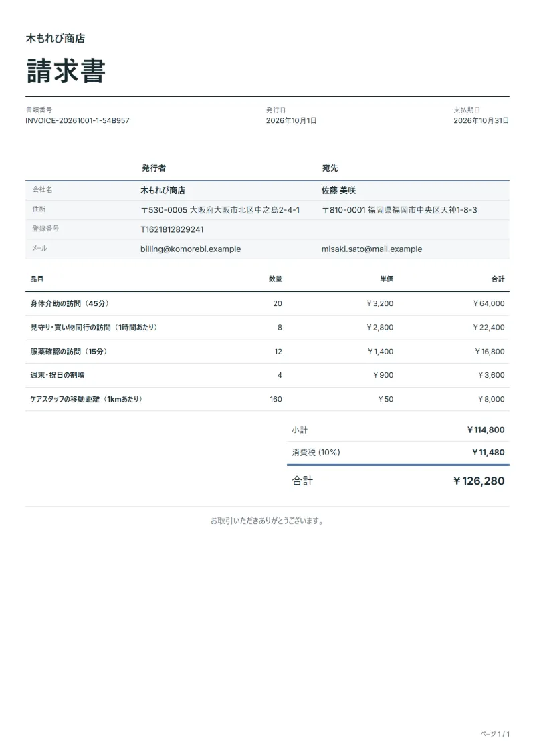Click the 消費税 (10%) label
This screenshot has height=756, width=535.
tap(316, 453)
